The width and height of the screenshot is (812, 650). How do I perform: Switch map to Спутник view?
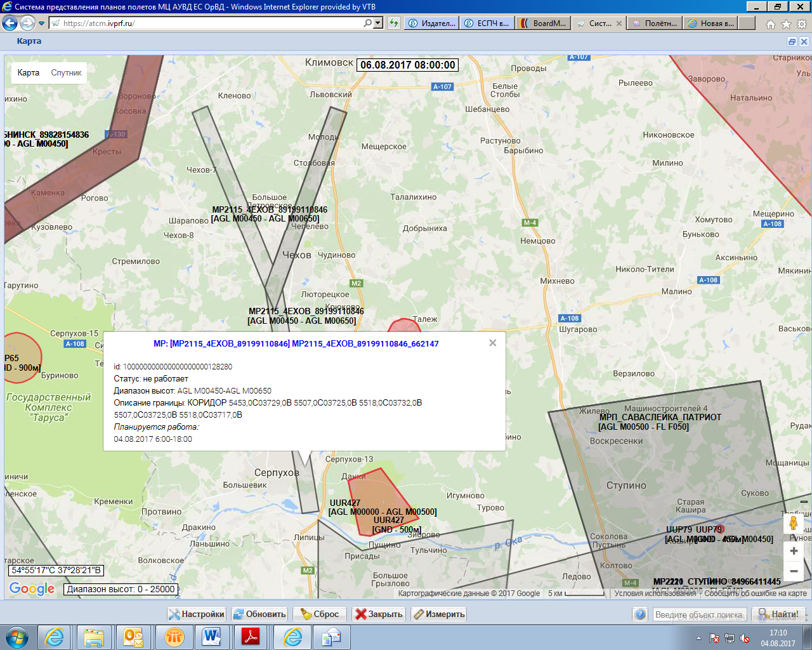coord(66,73)
